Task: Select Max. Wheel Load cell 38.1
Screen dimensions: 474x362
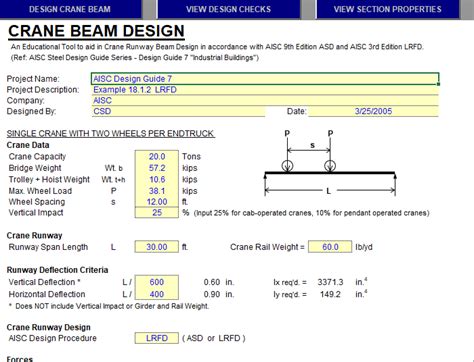Action: pos(157,191)
